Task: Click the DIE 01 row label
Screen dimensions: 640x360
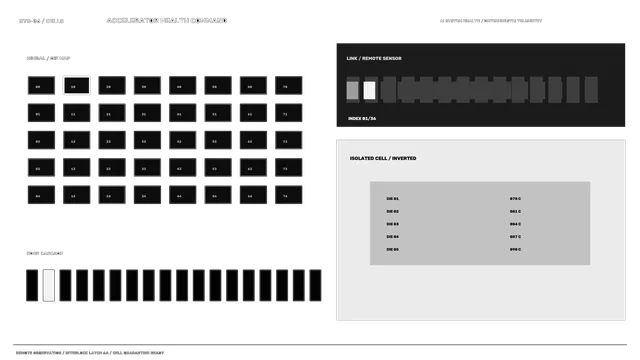Action: (x=393, y=199)
